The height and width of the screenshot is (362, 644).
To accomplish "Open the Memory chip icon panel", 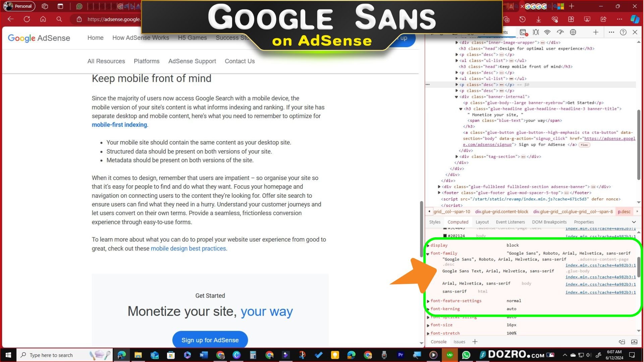I will 573,32.
